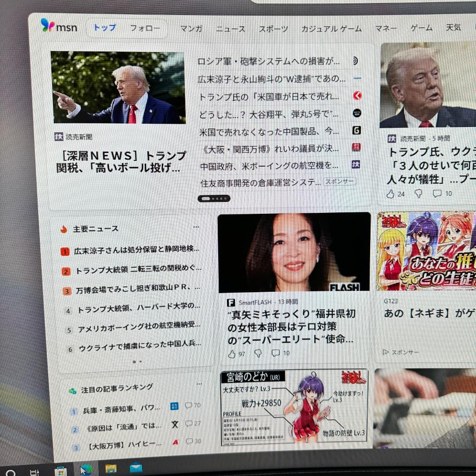This screenshot has width=476, height=476.
Task: Open more options for 注目の記事ランキング
Action: click(x=199, y=384)
